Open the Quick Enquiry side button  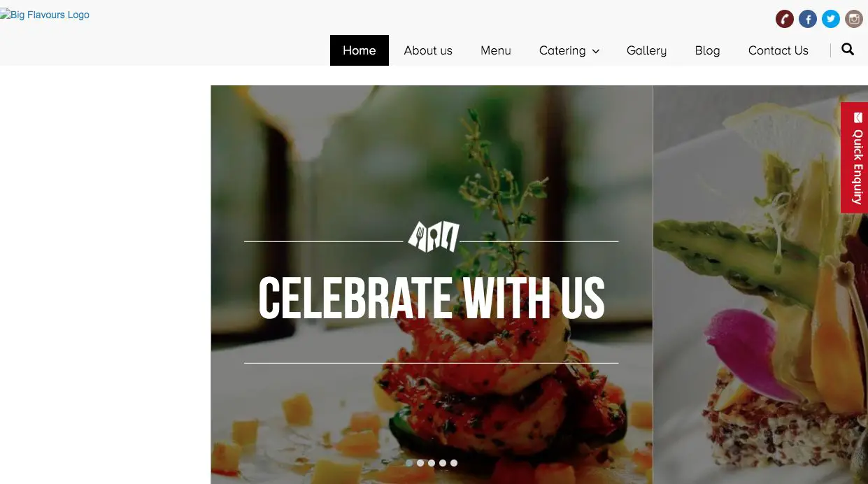click(x=854, y=157)
